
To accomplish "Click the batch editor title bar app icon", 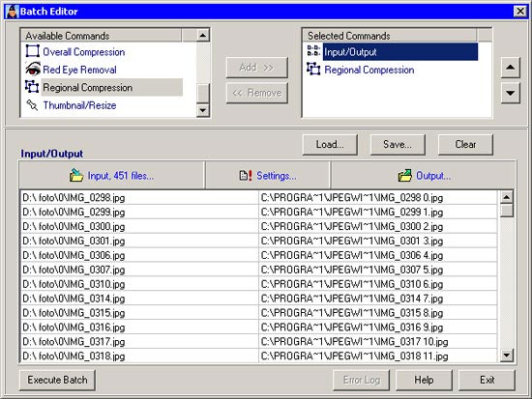I will 13,12.
